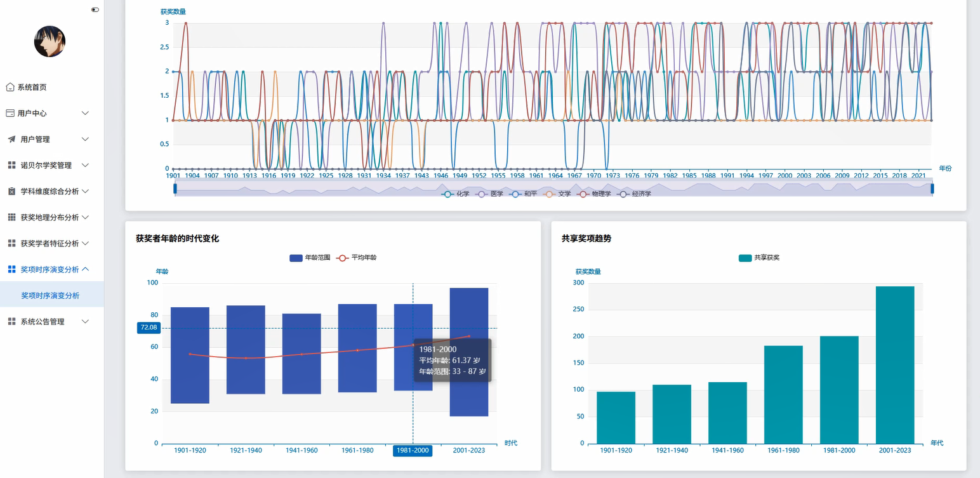This screenshot has height=478, width=980.
Task: Click the home icon beside 系统首页
Action: pyautogui.click(x=10, y=87)
